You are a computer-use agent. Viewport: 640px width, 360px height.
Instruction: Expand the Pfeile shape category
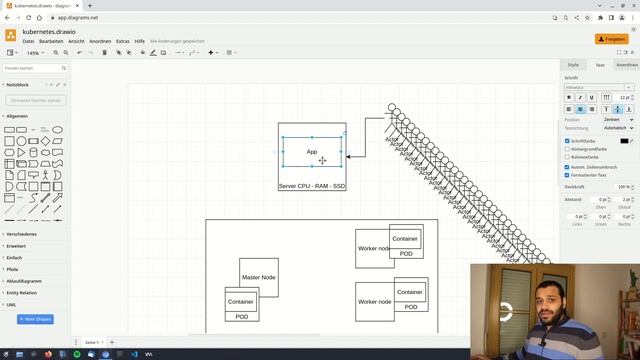click(x=12, y=269)
